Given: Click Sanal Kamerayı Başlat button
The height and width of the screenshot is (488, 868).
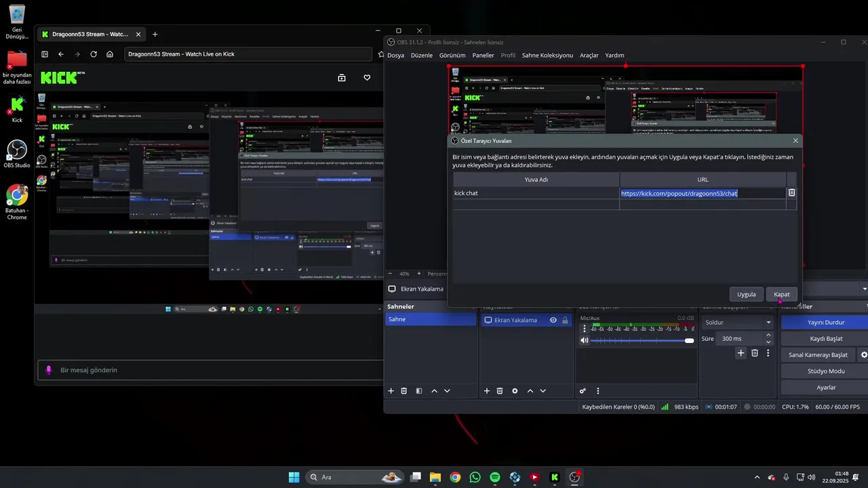Looking at the screenshot, I should pyautogui.click(x=818, y=354).
